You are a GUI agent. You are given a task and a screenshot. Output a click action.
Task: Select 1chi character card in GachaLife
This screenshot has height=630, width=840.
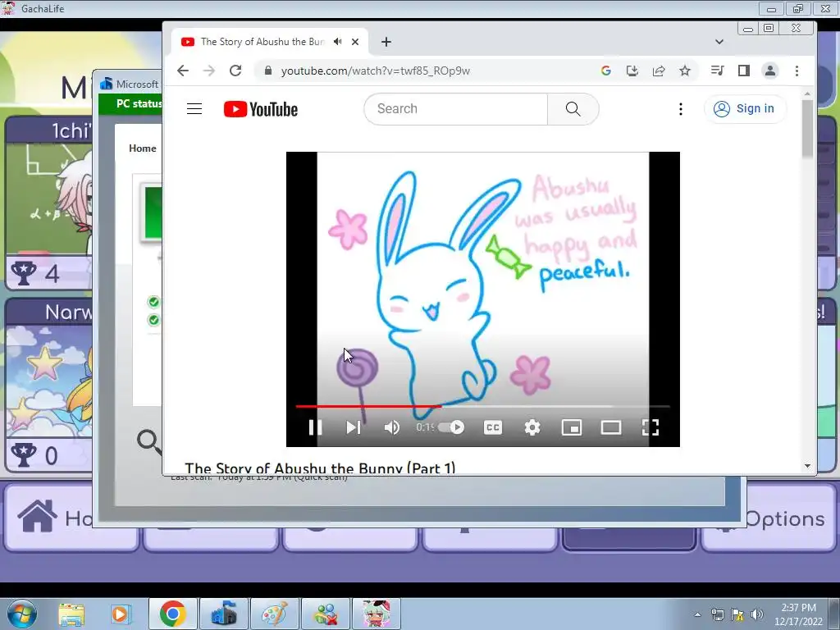click(x=48, y=203)
